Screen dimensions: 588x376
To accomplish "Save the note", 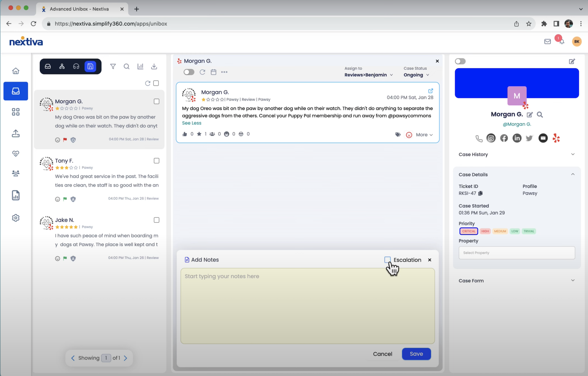I will pos(416,354).
